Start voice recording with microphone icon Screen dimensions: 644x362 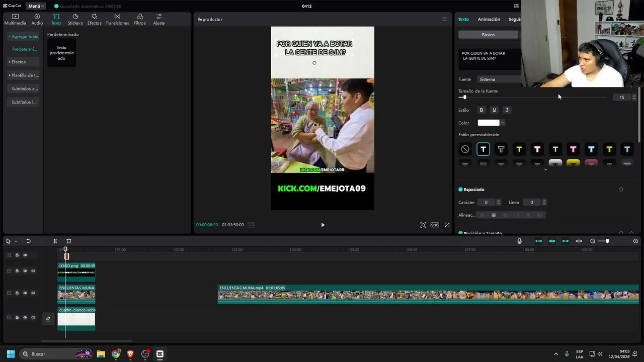(520, 241)
